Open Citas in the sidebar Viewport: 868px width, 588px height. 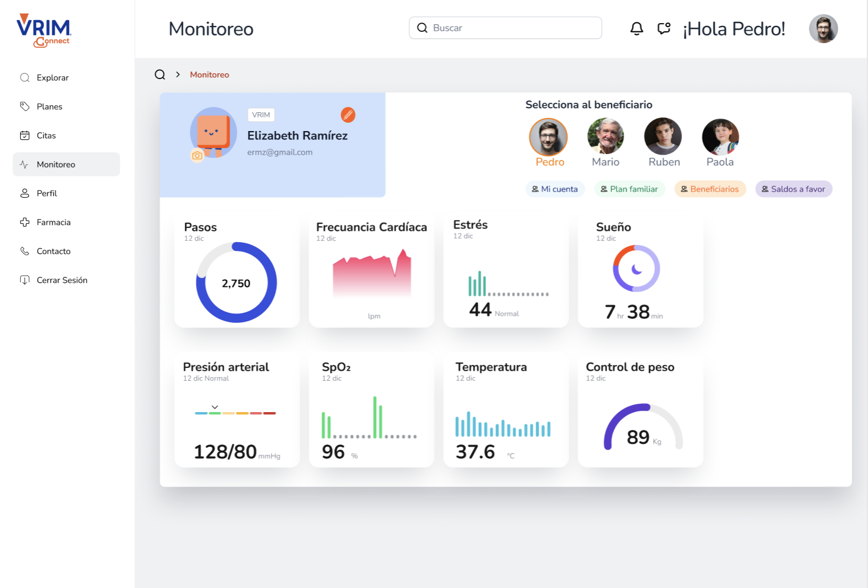pos(46,135)
